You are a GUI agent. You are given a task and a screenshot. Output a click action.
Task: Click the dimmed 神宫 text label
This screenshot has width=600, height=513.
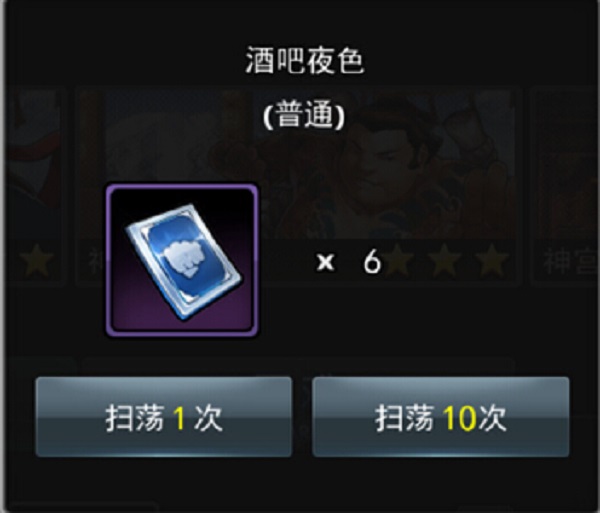[570, 262]
